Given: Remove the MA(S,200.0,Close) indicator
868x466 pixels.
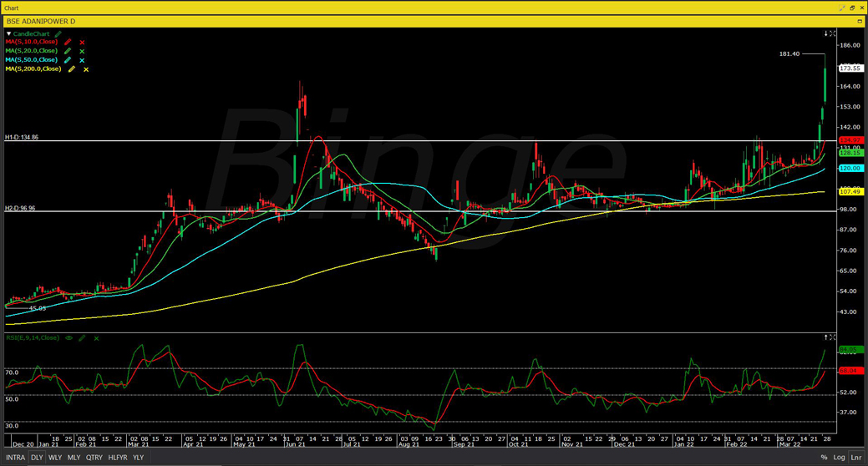Looking at the screenshot, I should click(x=86, y=70).
